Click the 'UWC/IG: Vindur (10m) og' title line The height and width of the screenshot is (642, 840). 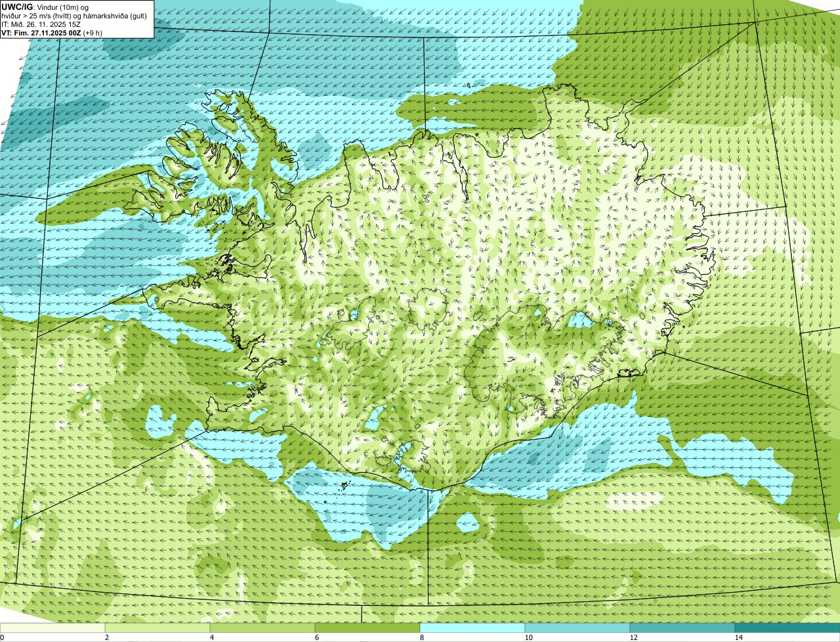point(45,7)
